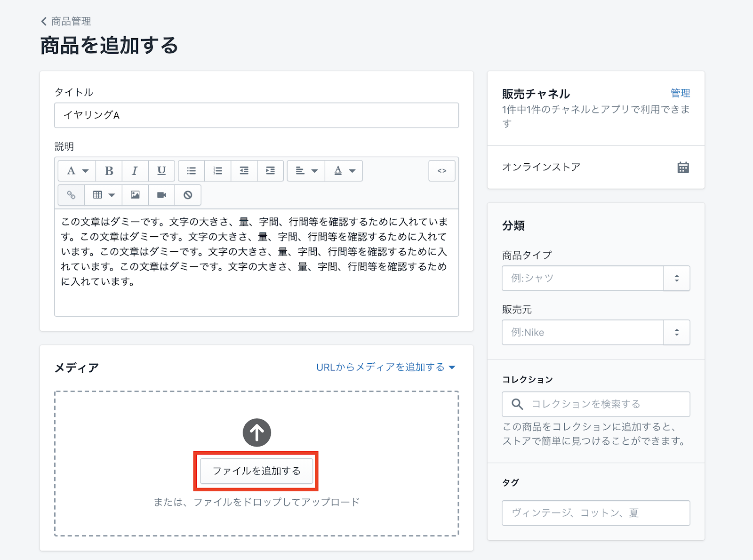Insert a video into the description
The image size is (753, 560).
(161, 195)
